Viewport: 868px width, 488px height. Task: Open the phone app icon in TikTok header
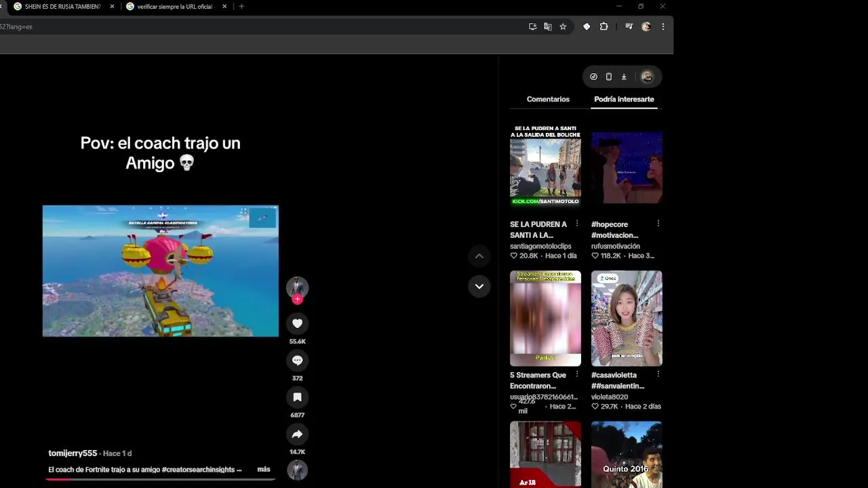point(608,77)
